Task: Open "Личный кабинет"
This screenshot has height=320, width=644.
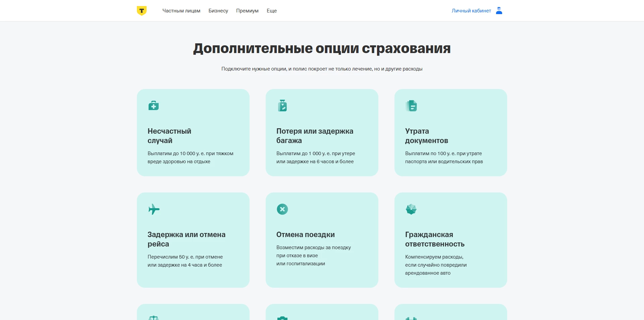Action: pos(471,10)
